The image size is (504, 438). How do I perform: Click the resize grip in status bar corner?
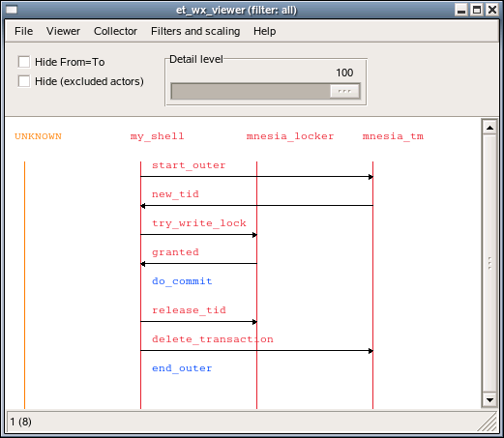coord(488,423)
